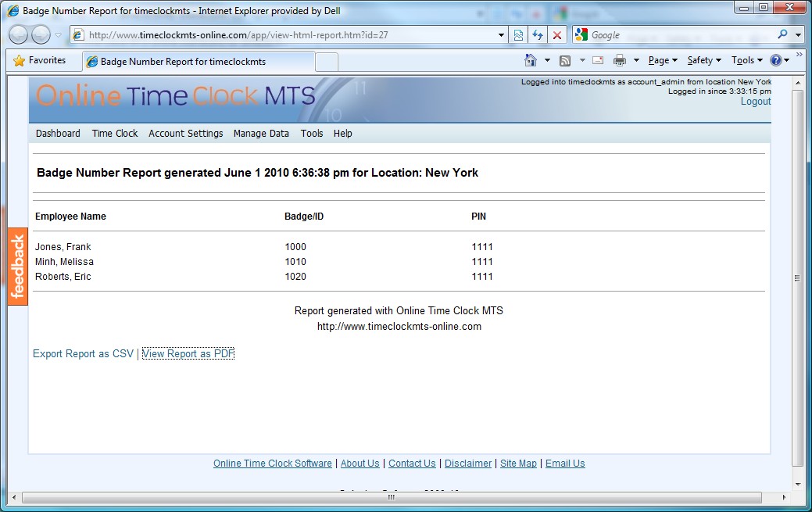Click the Online Time Clock MTS logo
The image size is (812, 512).
coord(176,95)
